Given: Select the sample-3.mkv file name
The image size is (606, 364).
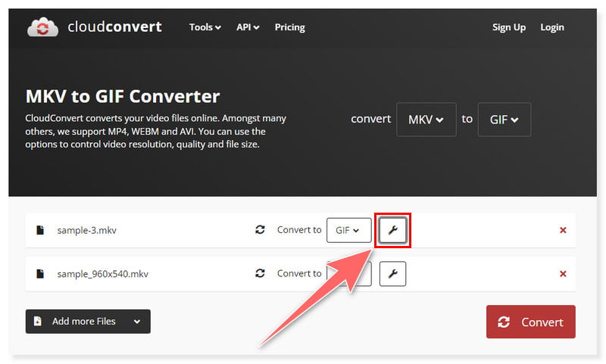Looking at the screenshot, I should (86, 231).
